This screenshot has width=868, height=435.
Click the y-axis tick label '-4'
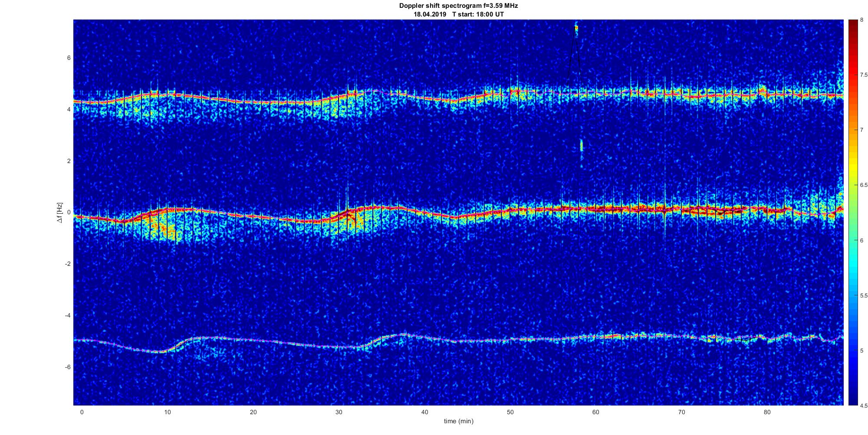click(x=68, y=315)
